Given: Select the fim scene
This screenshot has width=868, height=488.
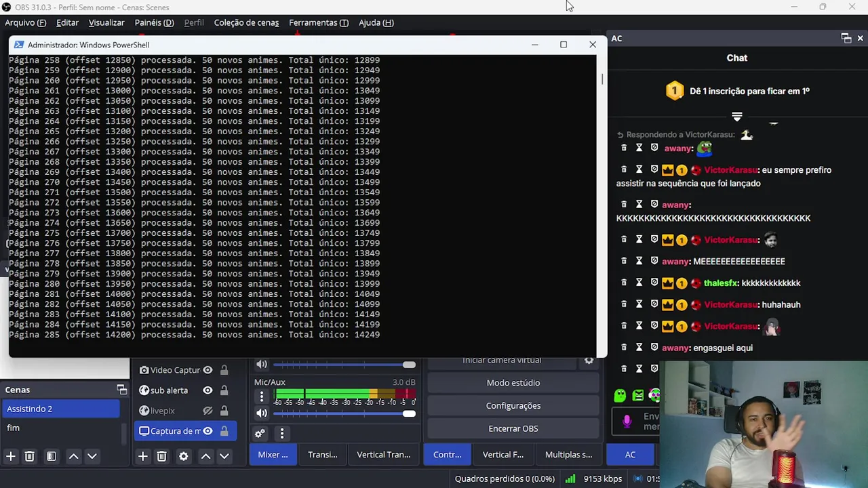Looking at the screenshot, I should (x=60, y=428).
